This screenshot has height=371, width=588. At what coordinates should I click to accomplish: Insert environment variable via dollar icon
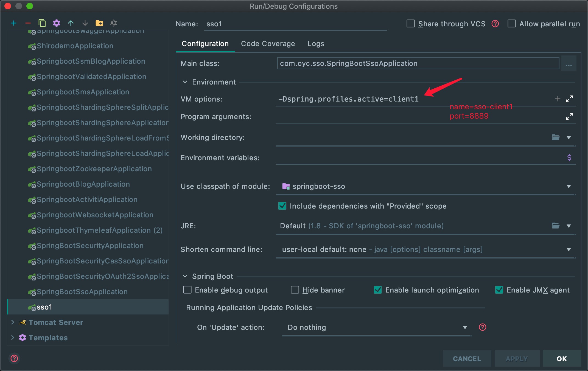(569, 158)
